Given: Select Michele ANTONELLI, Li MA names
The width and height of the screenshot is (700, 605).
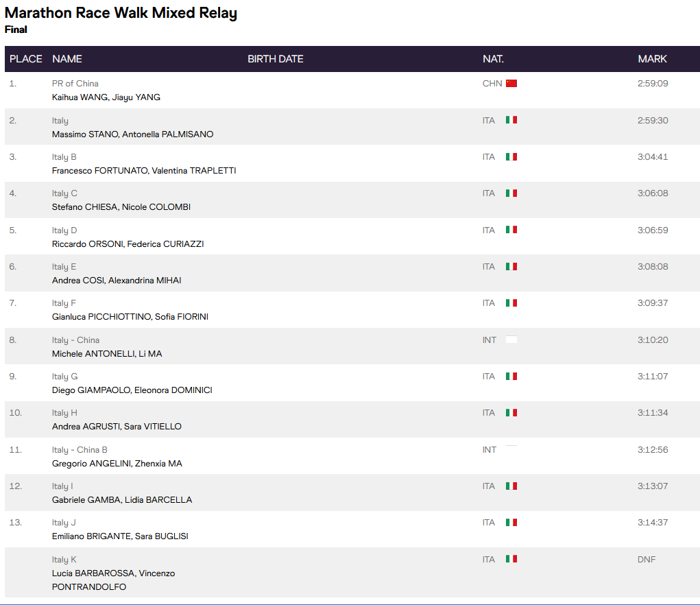Looking at the screenshot, I should click(107, 354).
